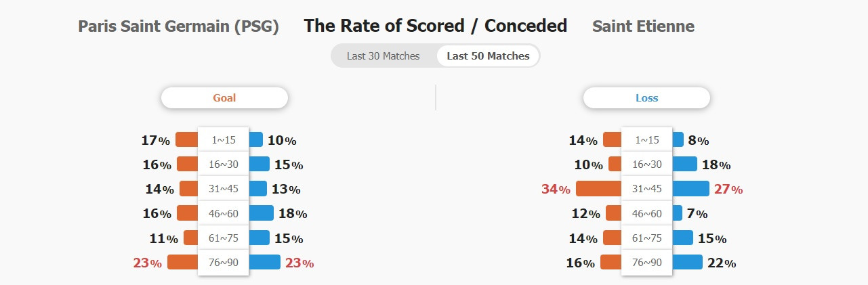Open the Goal tab pill
Screen dimensions: 868x285
(224, 97)
